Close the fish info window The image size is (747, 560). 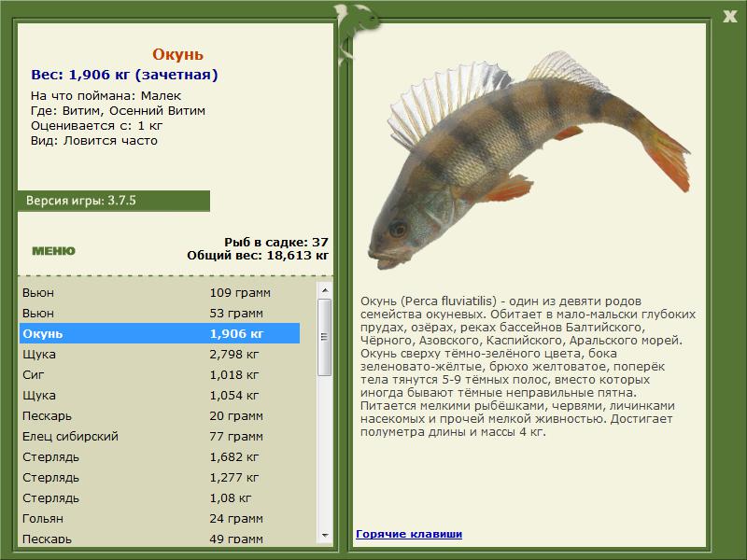pyautogui.click(x=729, y=17)
